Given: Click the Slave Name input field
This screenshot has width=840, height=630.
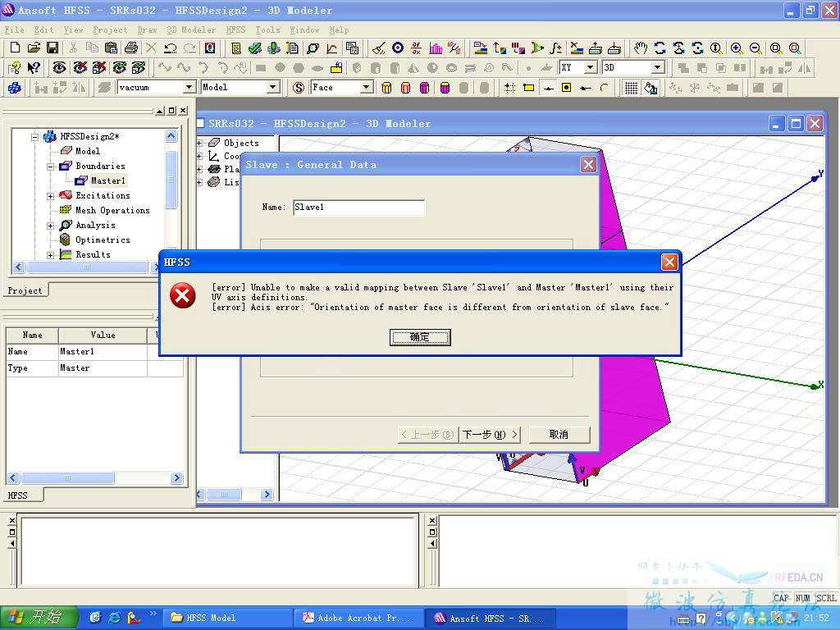Looking at the screenshot, I should click(x=359, y=208).
